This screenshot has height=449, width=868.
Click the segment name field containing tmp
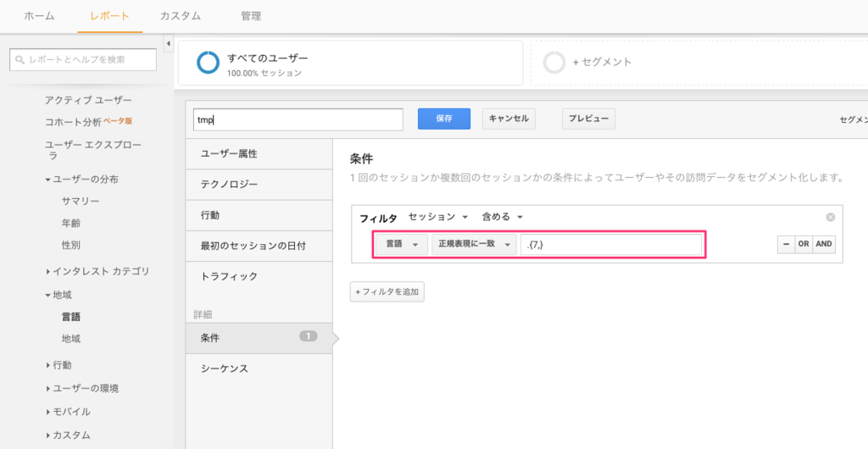pos(298,119)
